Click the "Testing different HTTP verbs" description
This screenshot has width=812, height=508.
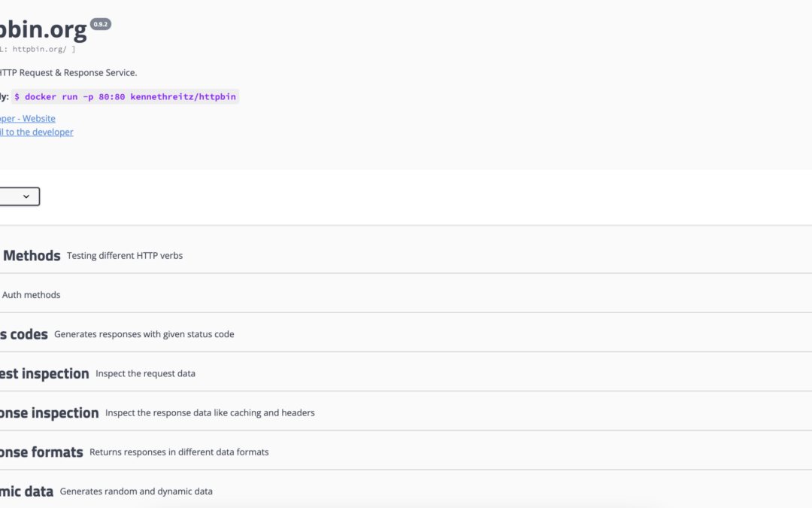click(x=125, y=256)
